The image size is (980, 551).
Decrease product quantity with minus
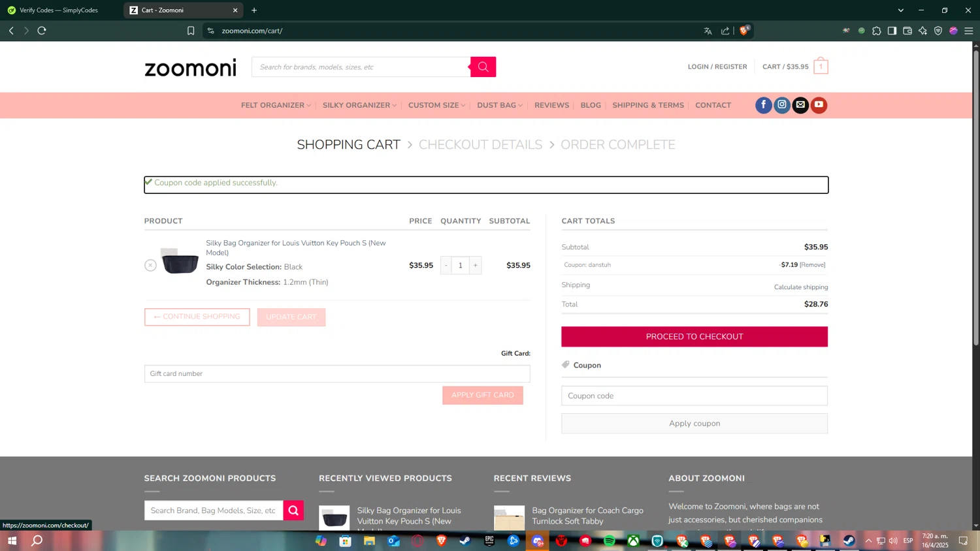pyautogui.click(x=446, y=265)
